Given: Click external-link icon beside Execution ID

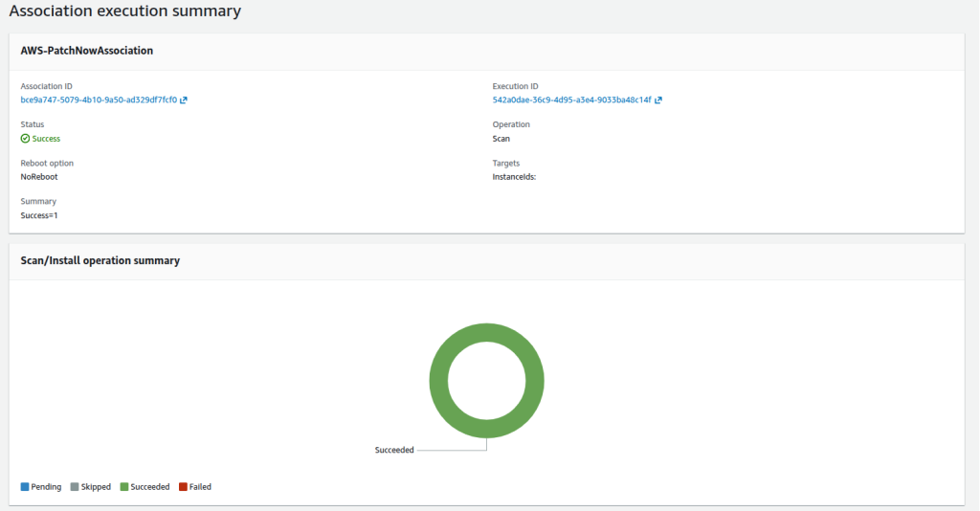Looking at the screenshot, I should click(x=658, y=100).
